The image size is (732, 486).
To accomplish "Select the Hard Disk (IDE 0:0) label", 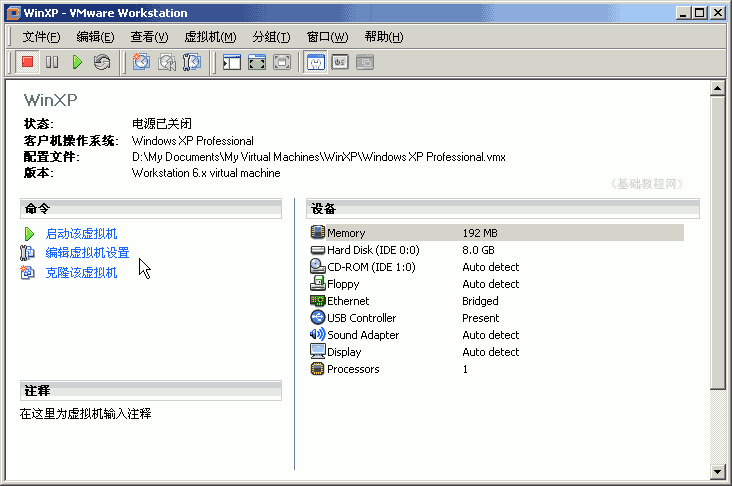I will pyautogui.click(x=373, y=250).
